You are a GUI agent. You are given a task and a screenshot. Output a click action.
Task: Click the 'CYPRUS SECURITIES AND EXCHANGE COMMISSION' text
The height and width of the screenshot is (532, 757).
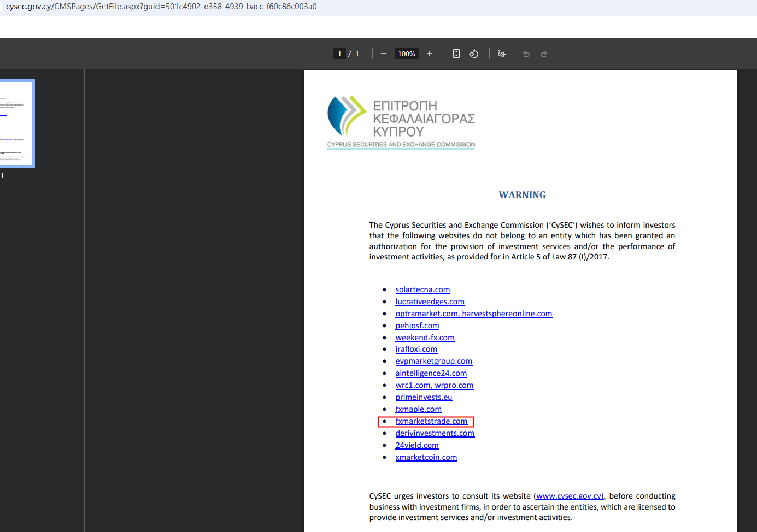pos(401,145)
